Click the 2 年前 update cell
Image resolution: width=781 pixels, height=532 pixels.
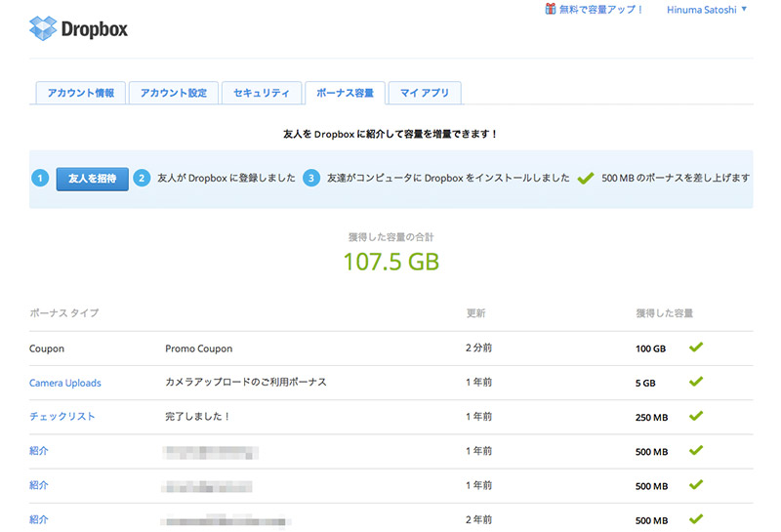tap(478, 519)
